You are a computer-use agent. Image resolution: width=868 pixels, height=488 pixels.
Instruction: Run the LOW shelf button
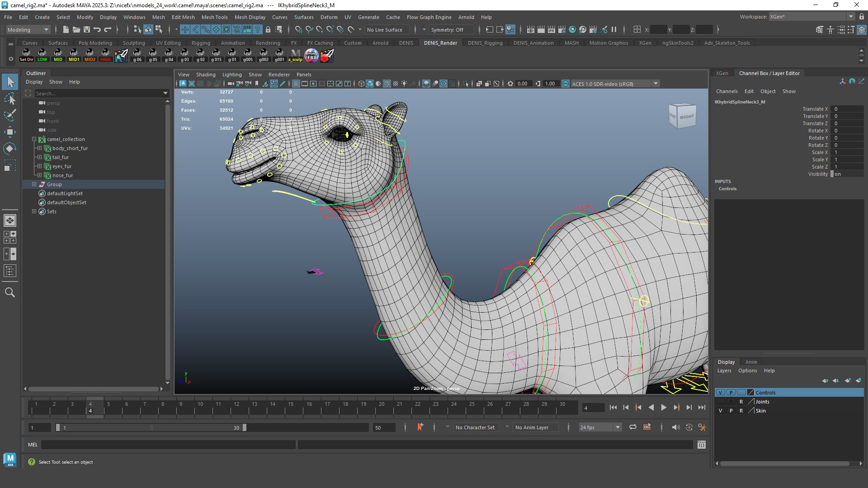(x=42, y=56)
